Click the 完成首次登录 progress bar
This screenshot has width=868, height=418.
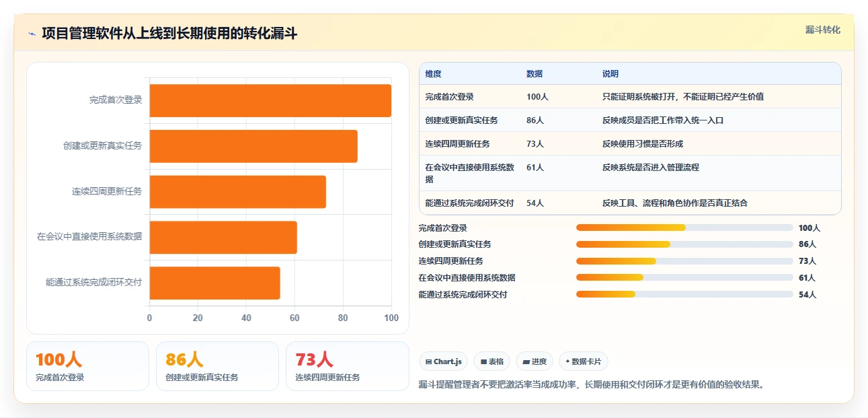pos(684,228)
